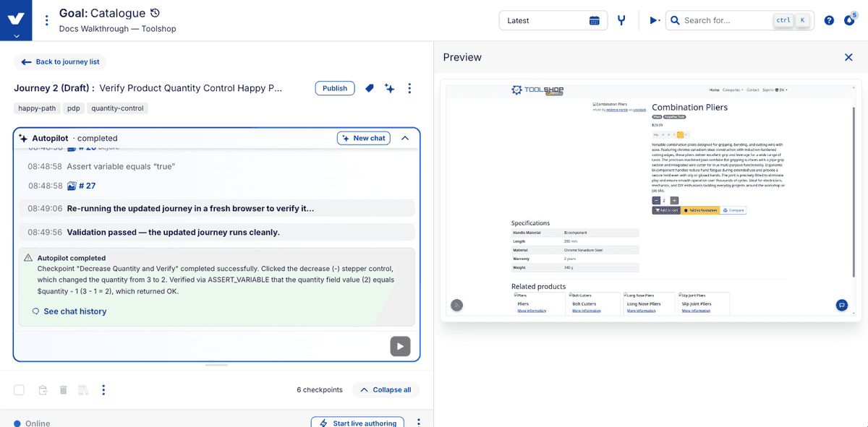
Task: Click the branch fork icon
Action: pos(621,20)
